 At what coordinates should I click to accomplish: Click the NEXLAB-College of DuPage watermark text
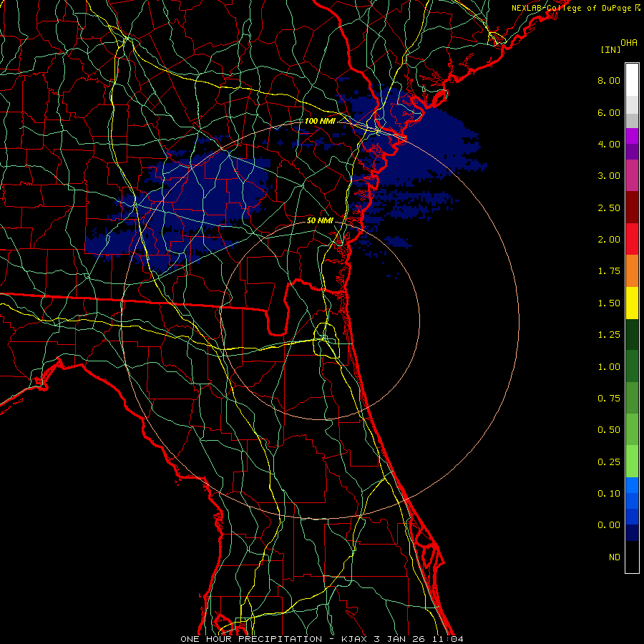click(x=571, y=8)
